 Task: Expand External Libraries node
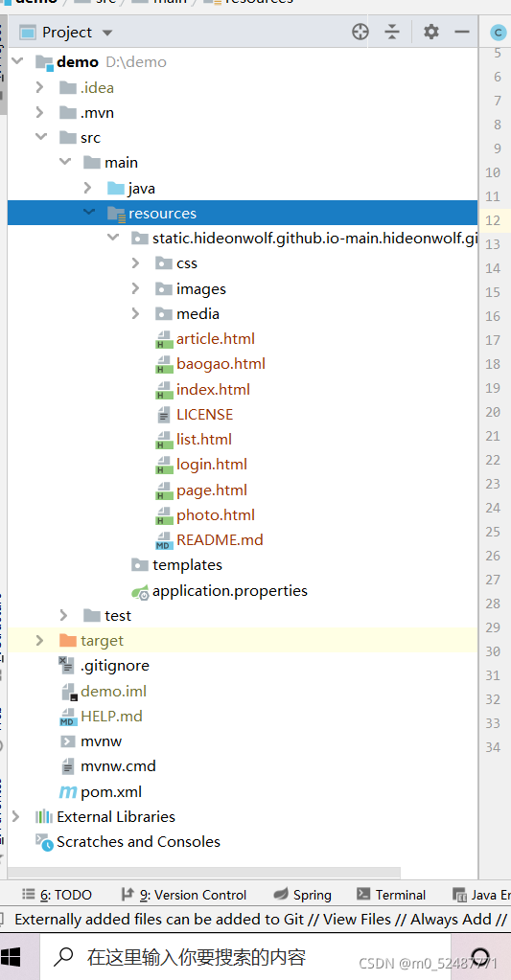tap(16, 816)
